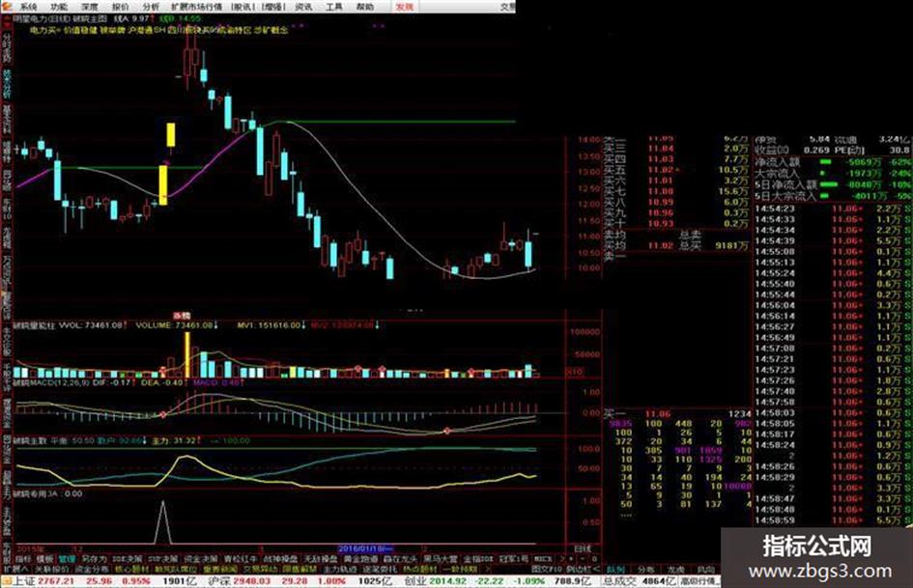913x588 pixels.
Task: Click the red 发现 menu item
Action: [x=404, y=7]
